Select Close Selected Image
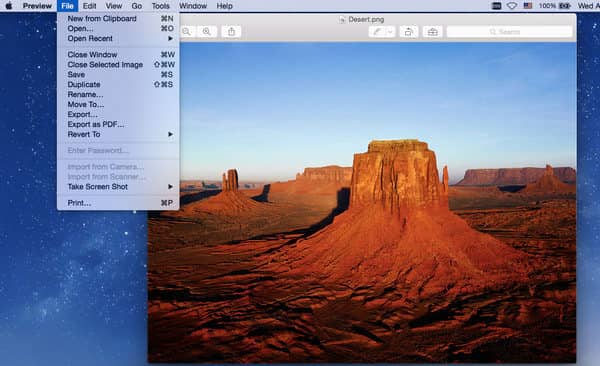The width and height of the screenshot is (600, 366). 118,64
